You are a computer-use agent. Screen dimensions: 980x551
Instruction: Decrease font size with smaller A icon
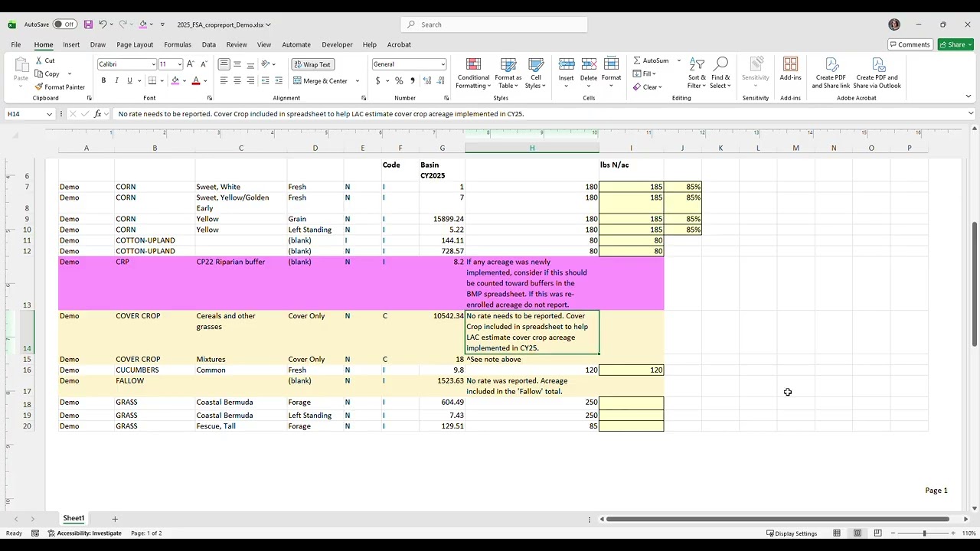click(x=204, y=64)
